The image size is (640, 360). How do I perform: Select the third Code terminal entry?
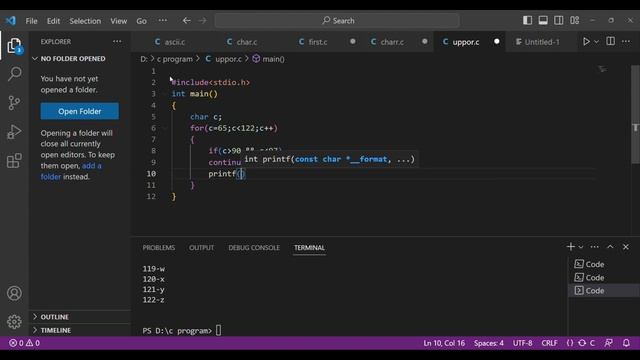(x=603, y=291)
